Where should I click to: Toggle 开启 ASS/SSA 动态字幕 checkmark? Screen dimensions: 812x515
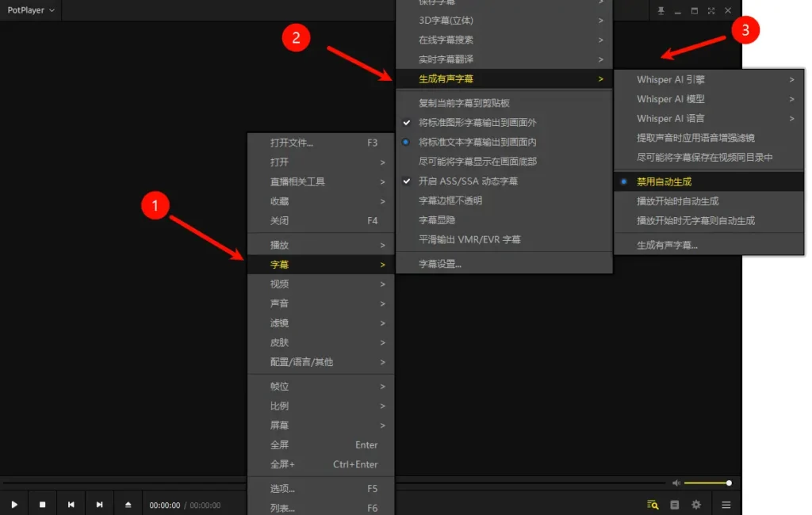click(504, 181)
